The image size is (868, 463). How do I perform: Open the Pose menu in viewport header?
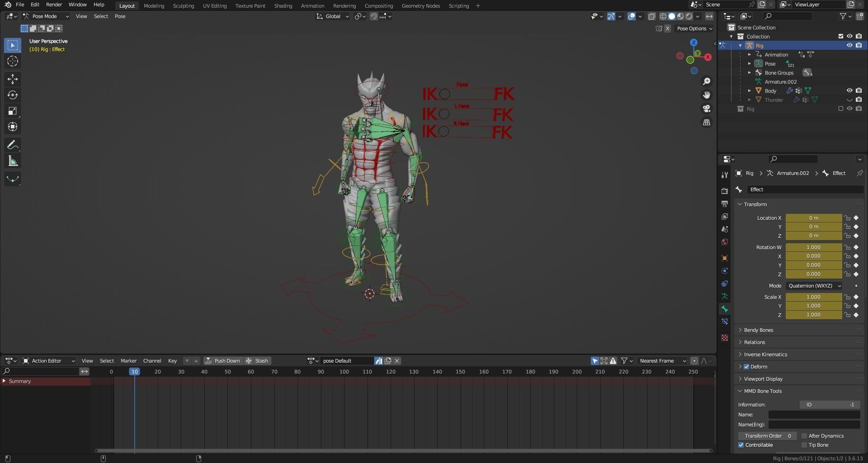click(120, 16)
